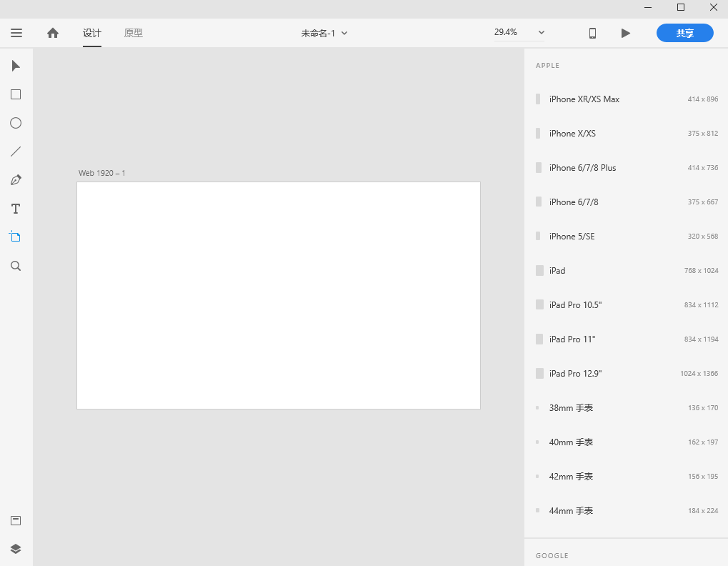Close the application window

[714, 7]
